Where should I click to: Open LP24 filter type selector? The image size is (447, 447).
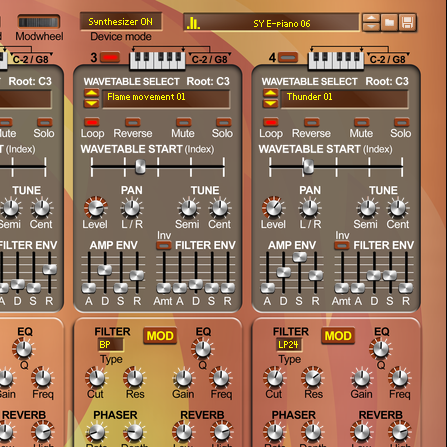tap(289, 345)
